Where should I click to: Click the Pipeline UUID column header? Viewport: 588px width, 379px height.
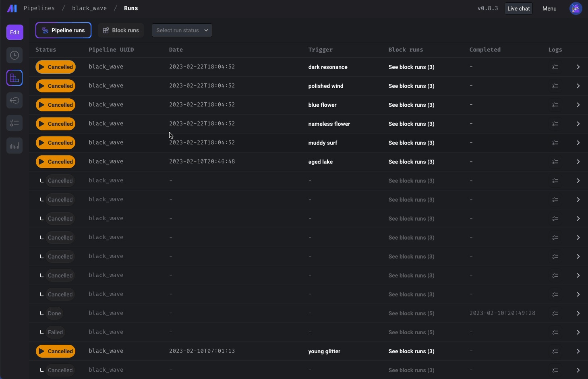(111, 50)
